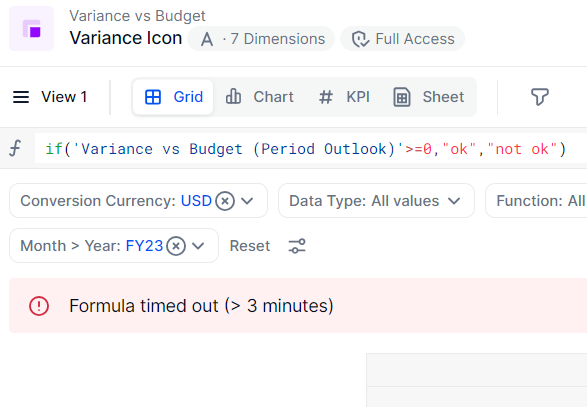This screenshot has height=407, width=587.
Task: Open the filter settings sliders icon
Action: coord(297,246)
